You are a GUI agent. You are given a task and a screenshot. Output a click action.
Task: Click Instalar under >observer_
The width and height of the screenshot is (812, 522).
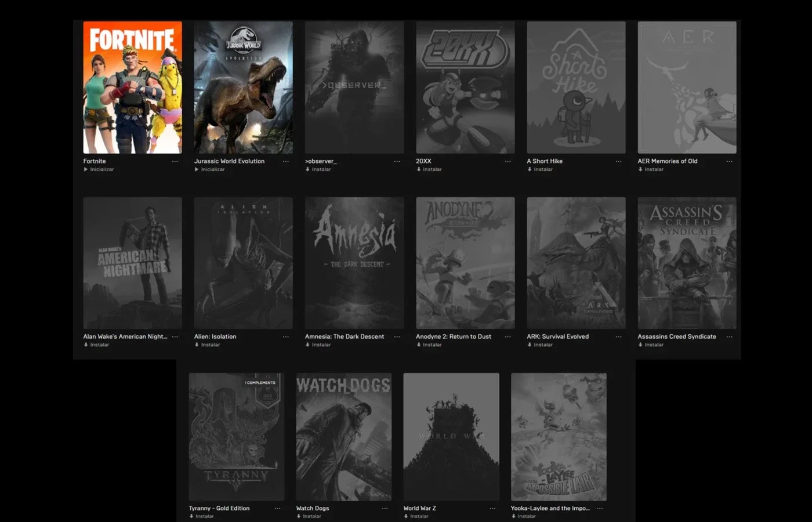click(x=318, y=169)
